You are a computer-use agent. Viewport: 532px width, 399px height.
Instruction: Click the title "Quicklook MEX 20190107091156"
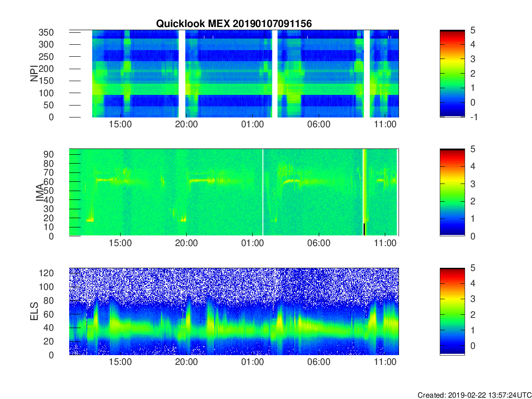point(234,24)
